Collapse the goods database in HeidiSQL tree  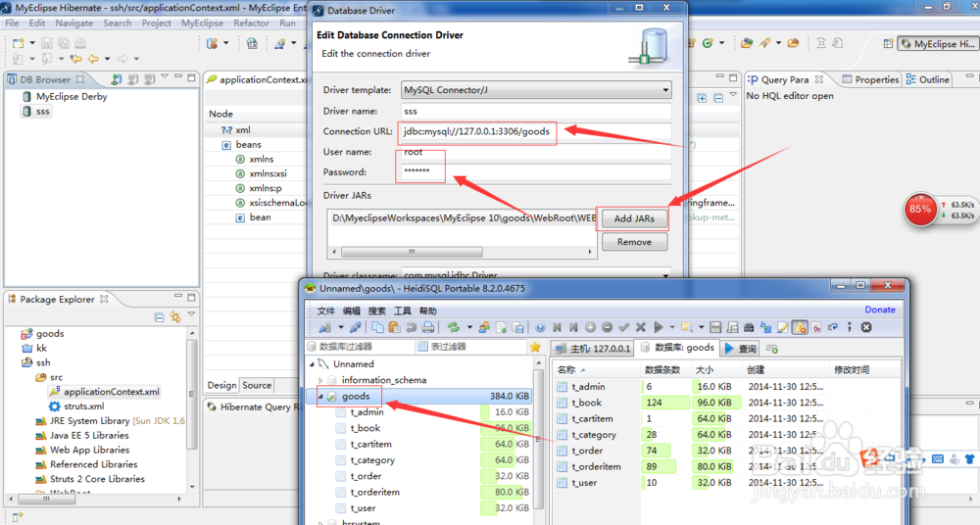pyautogui.click(x=321, y=397)
